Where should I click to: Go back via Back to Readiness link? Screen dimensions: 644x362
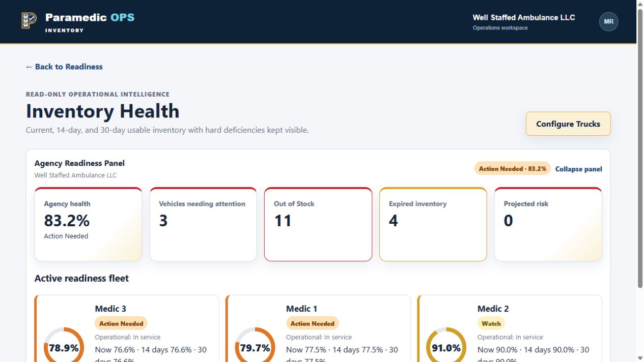(x=64, y=67)
